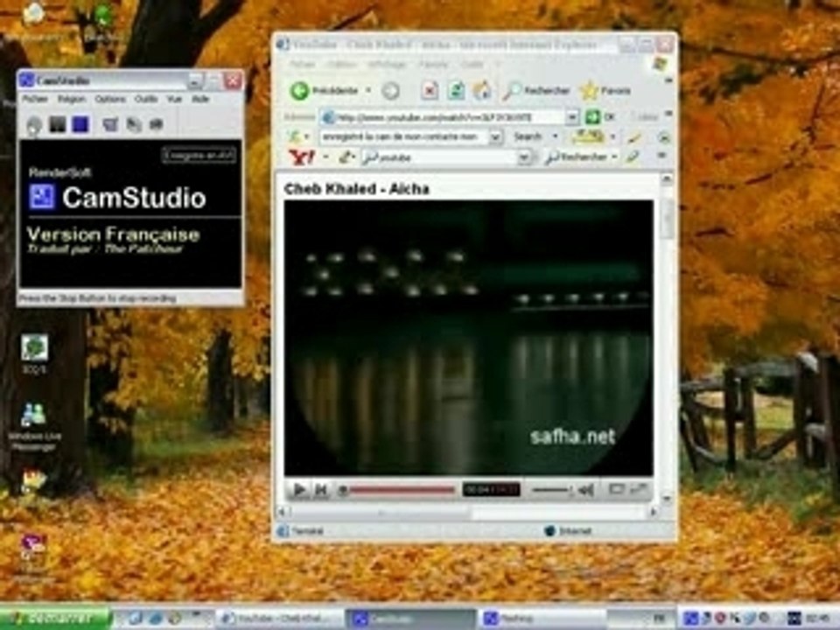Click the player fullscreen icon
840x630 pixels.
(x=639, y=490)
